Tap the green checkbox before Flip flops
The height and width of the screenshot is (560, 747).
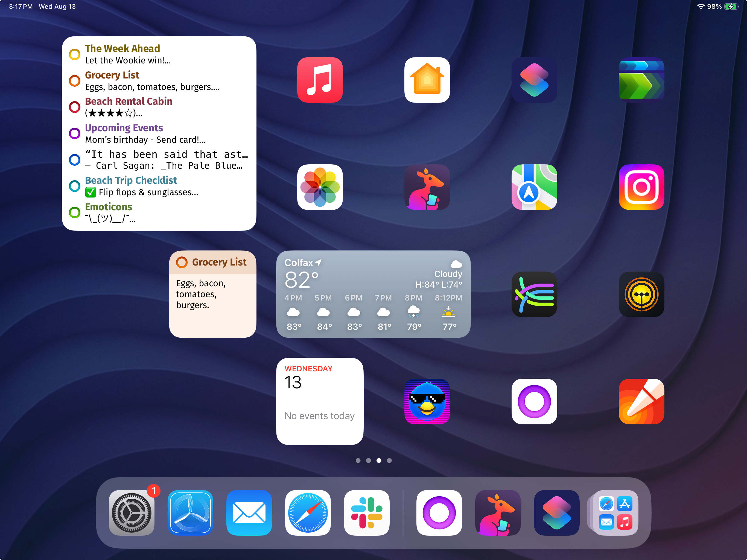91,192
